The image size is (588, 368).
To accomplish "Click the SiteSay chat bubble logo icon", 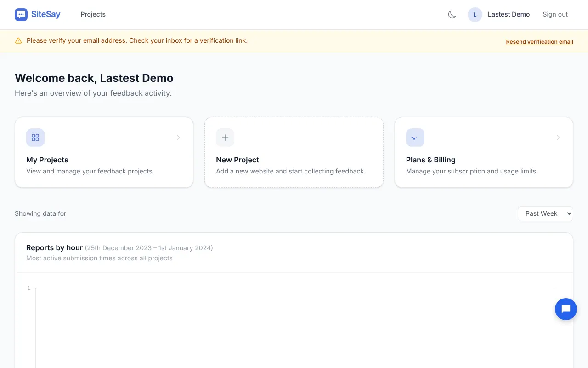I will (21, 15).
